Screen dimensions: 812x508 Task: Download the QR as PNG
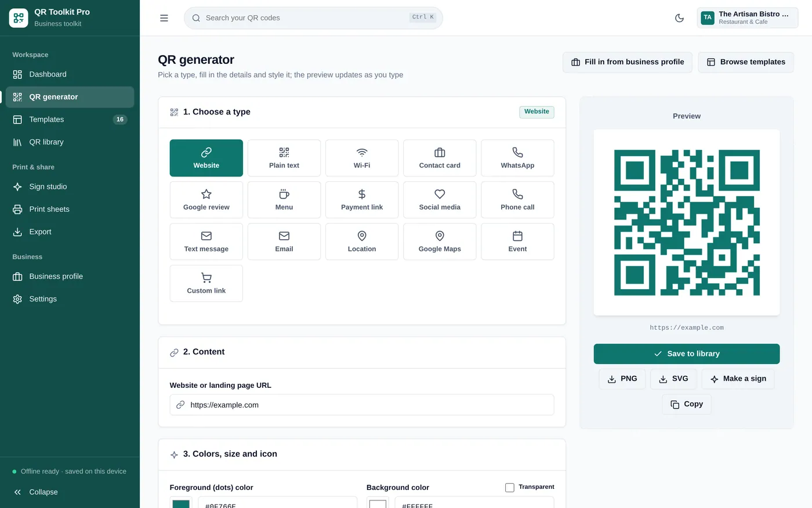(622, 379)
